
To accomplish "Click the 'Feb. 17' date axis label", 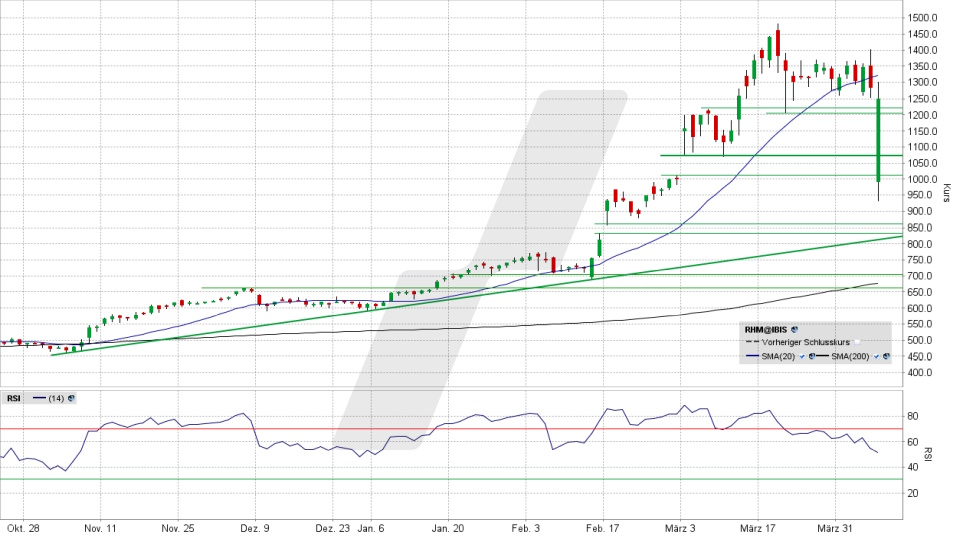I will (x=602, y=528).
